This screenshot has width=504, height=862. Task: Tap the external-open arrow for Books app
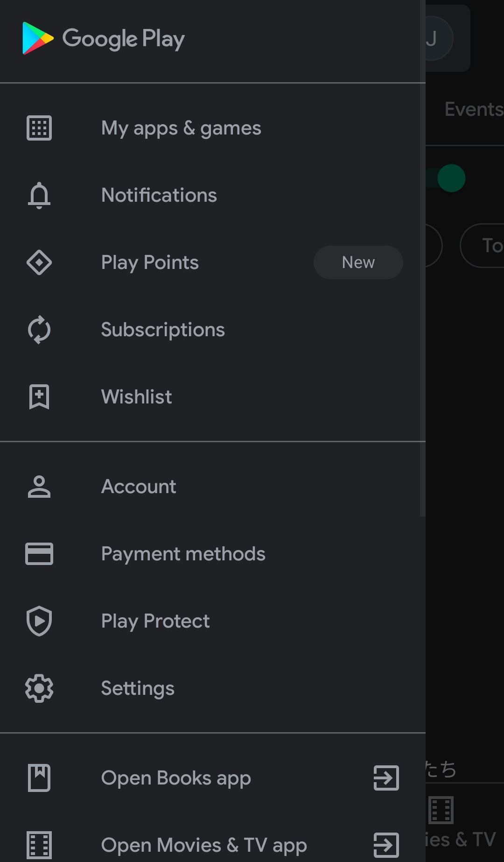386,778
